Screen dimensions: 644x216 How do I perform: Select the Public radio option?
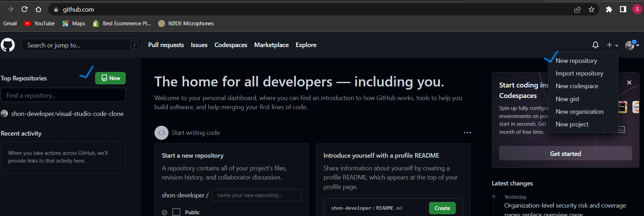pyautogui.click(x=164, y=212)
